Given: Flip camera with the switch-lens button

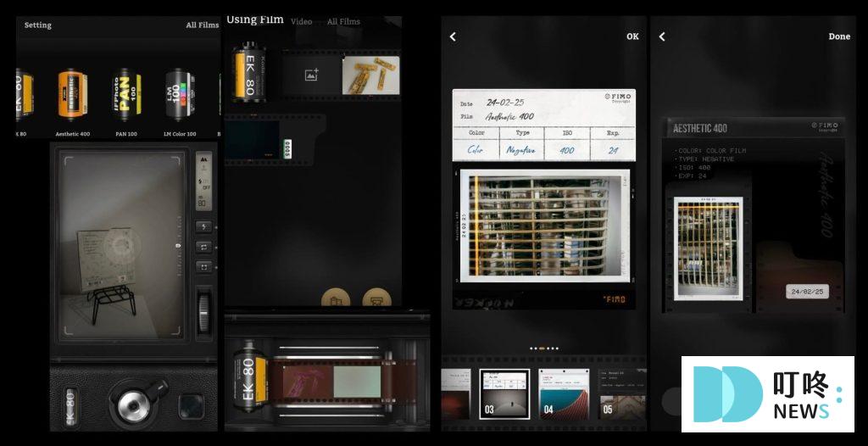Looking at the screenshot, I should (x=203, y=247).
